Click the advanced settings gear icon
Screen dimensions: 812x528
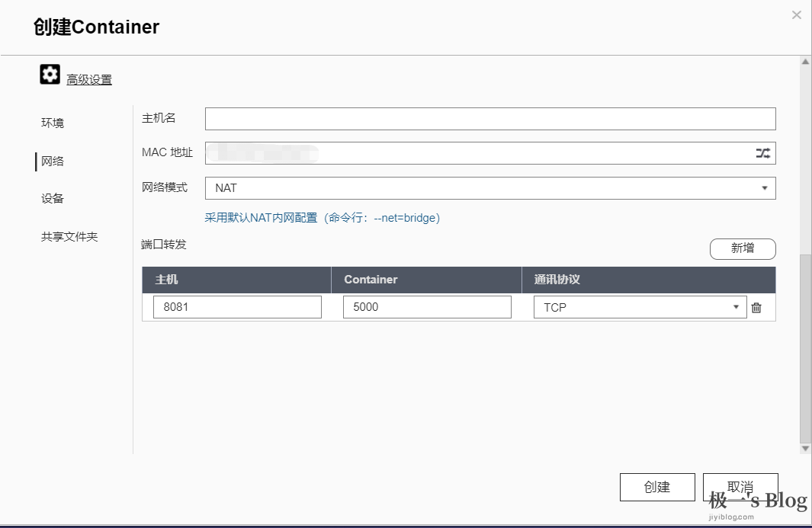50,75
